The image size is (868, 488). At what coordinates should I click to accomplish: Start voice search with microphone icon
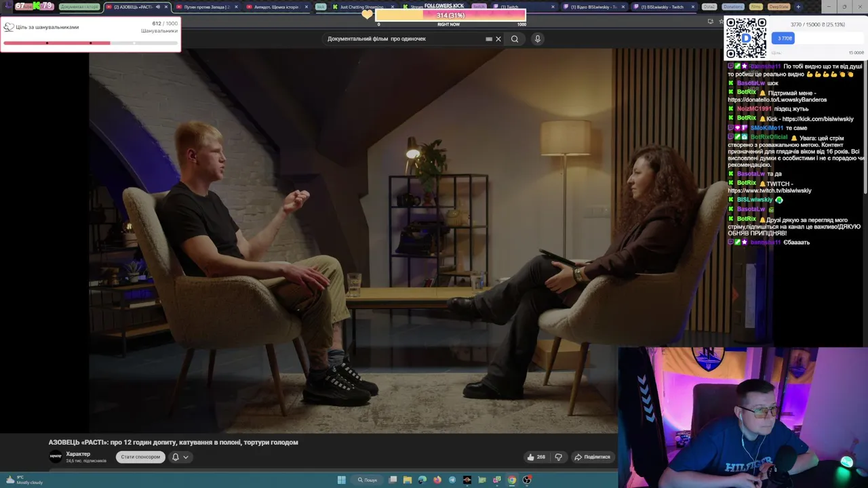pos(537,39)
